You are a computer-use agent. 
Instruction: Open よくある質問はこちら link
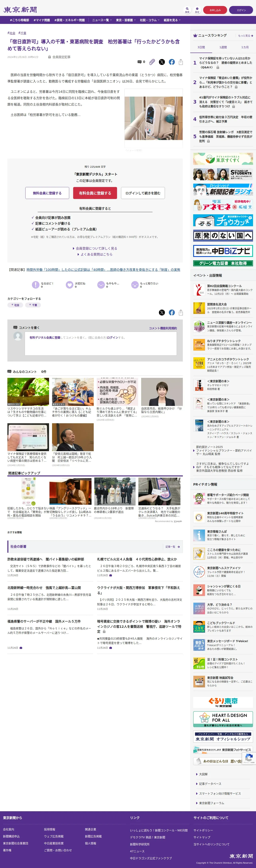(95, 254)
